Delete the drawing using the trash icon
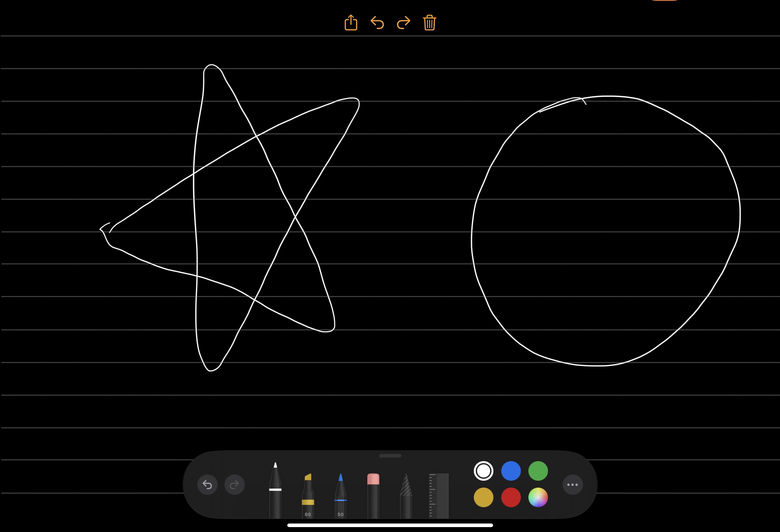Viewport: 780px width, 532px height. (429, 23)
